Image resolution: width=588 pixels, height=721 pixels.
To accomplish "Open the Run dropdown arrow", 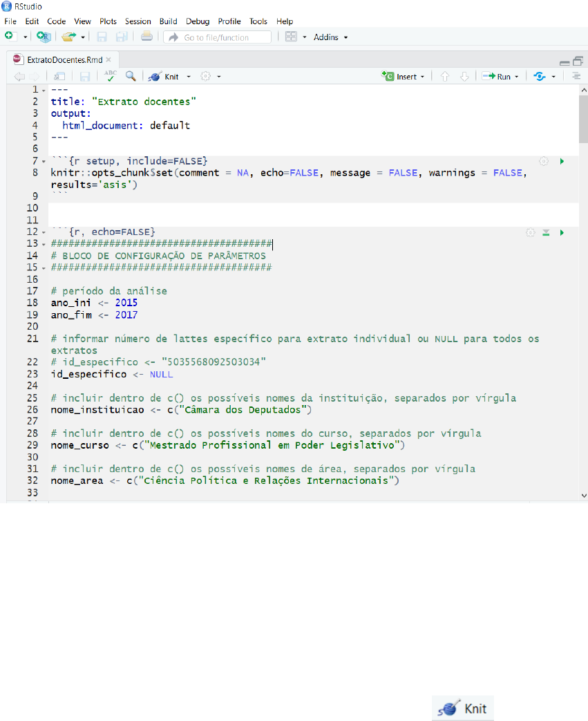I will (x=517, y=77).
